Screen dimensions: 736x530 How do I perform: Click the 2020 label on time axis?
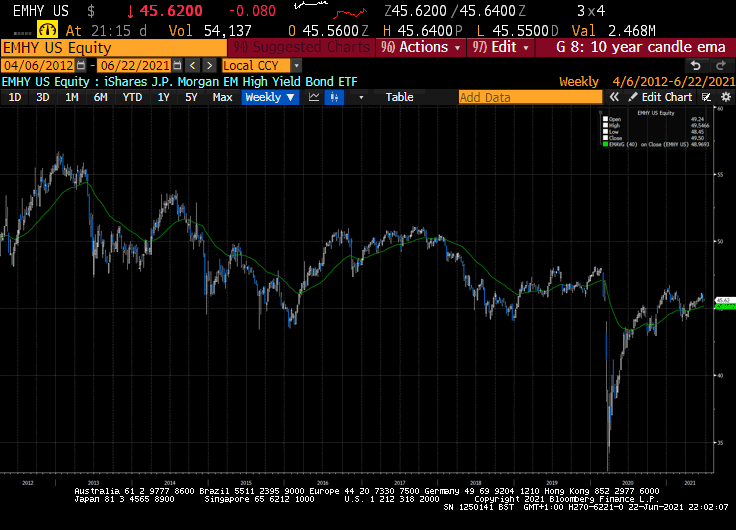[x=628, y=483]
